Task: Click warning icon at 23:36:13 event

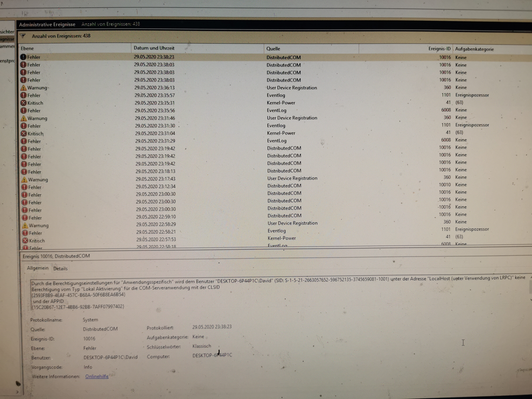Action: click(x=23, y=87)
